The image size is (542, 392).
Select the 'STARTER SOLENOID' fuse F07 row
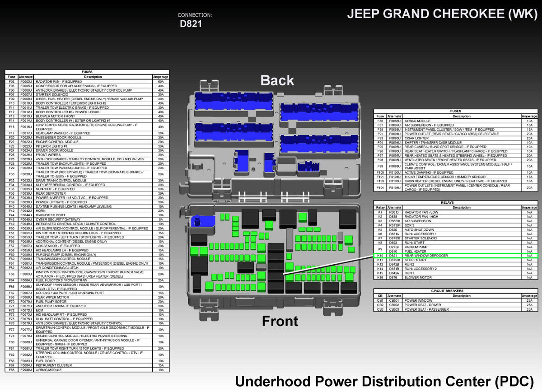[87, 94]
